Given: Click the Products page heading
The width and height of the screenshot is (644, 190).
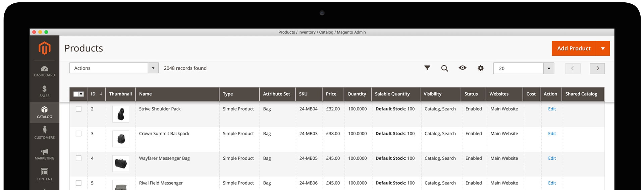Looking at the screenshot, I should tap(84, 48).
